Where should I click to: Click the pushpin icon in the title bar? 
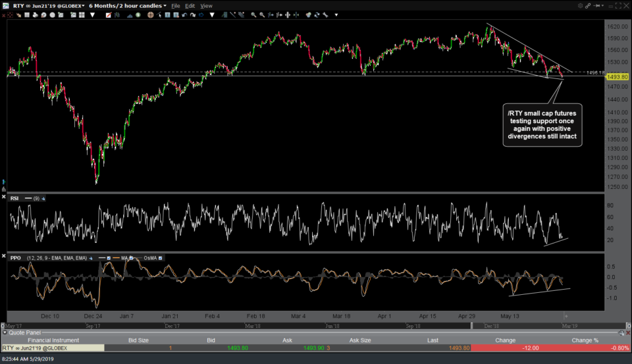597,6
